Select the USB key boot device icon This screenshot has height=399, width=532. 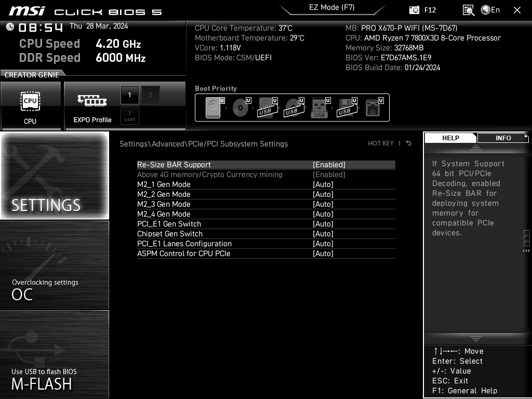321,108
